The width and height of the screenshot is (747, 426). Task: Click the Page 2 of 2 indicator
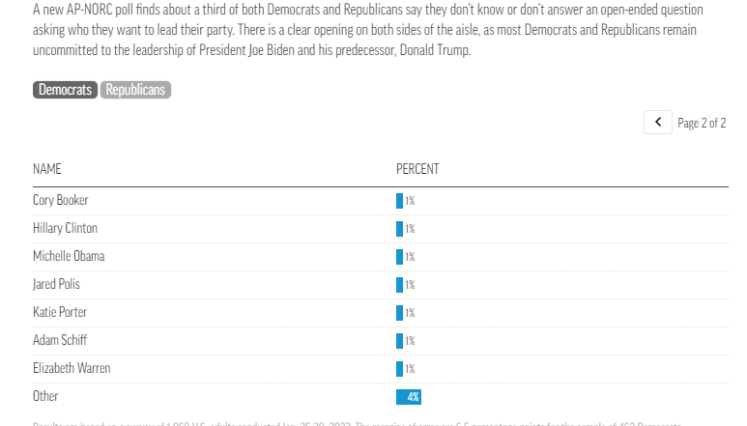[x=702, y=123]
